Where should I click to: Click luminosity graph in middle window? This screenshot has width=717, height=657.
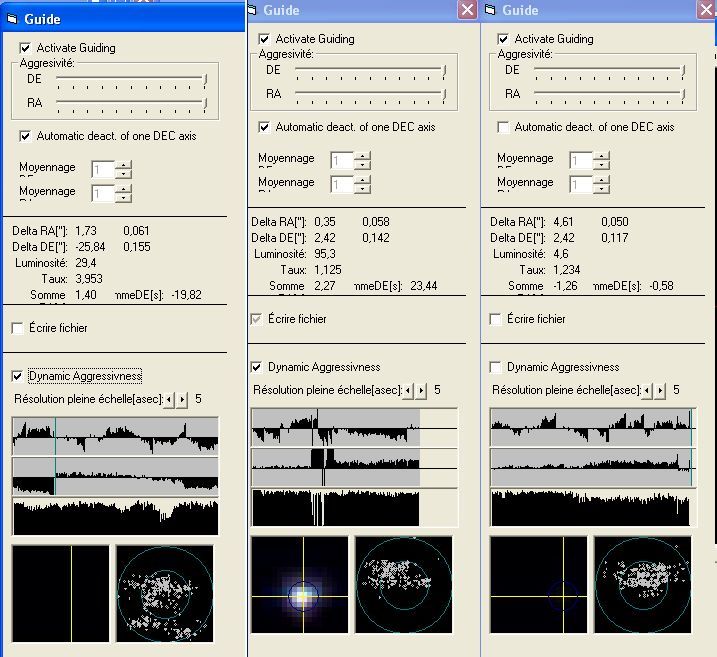(354, 508)
